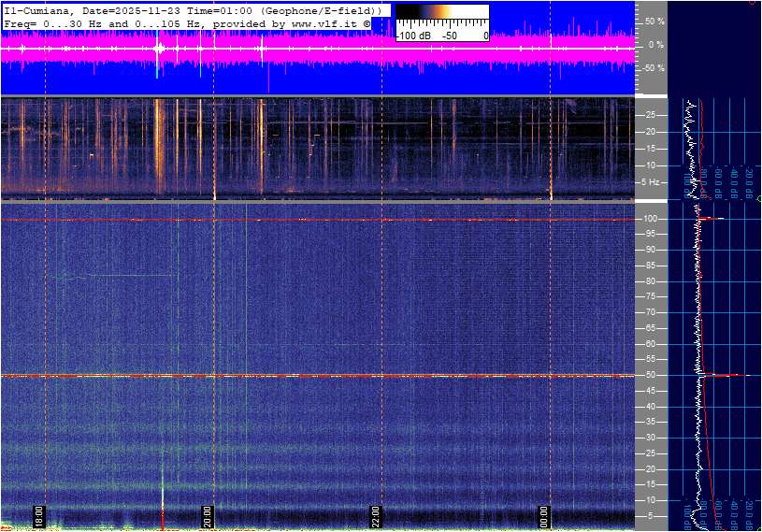Click the -100 dB color legend label
This screenshot has height=532, width=762.
point(415,36)
